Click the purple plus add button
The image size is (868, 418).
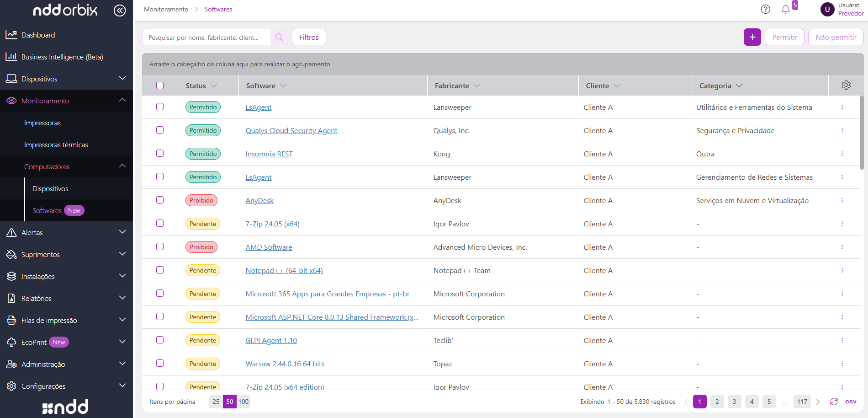pos(752,38)
